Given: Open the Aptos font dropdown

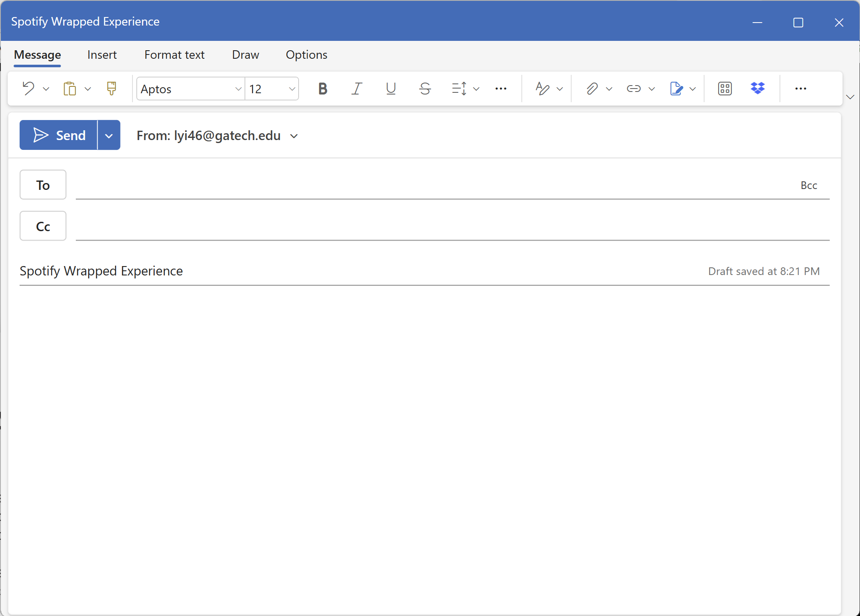Looking at the screenshot, I should coord(238,89).
